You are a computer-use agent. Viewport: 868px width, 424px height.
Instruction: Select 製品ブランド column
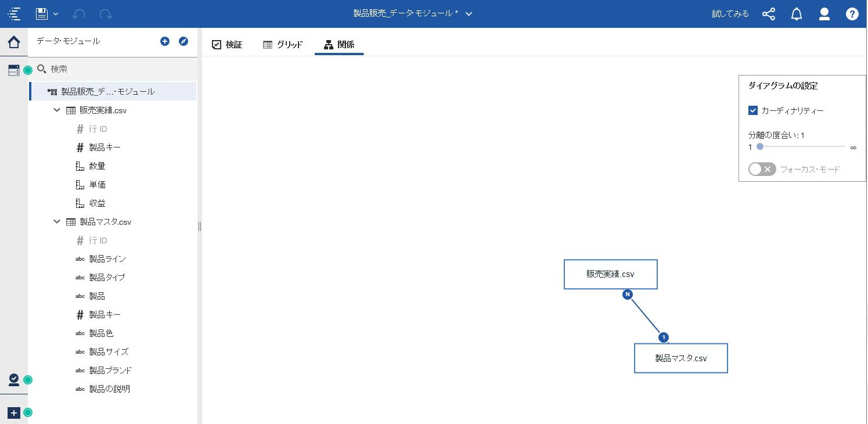point(110,371)
